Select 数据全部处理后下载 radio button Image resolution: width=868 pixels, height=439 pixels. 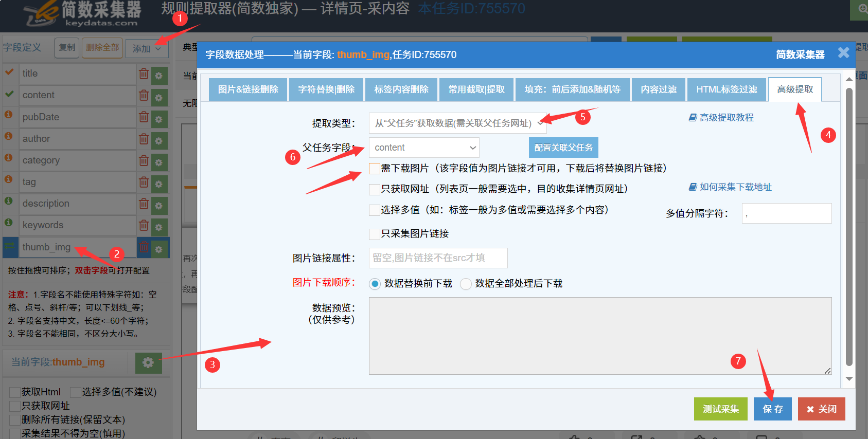(466, 284)
